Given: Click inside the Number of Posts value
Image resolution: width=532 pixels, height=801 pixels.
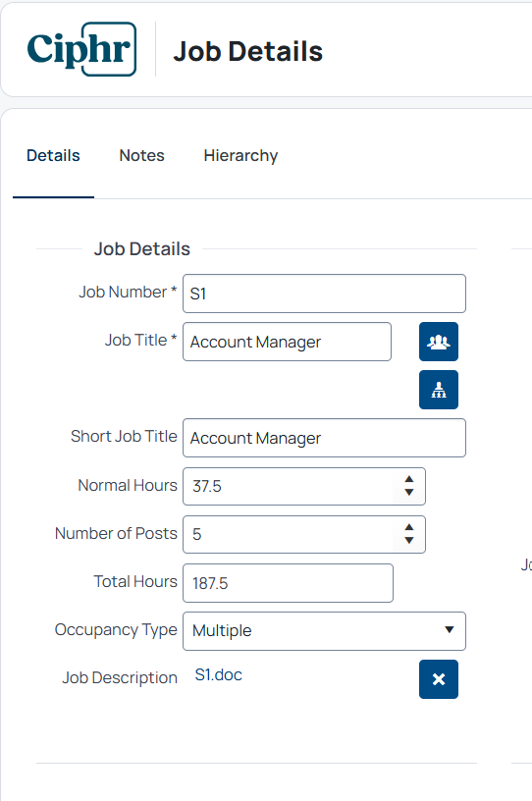Looking at the screenshot, I should (x=289, y=534).
